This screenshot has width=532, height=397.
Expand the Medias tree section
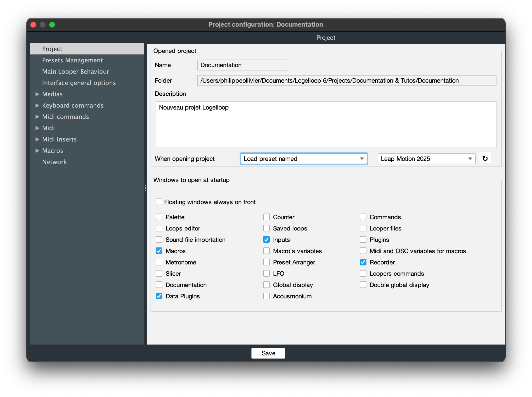click(x=37, y=94)
